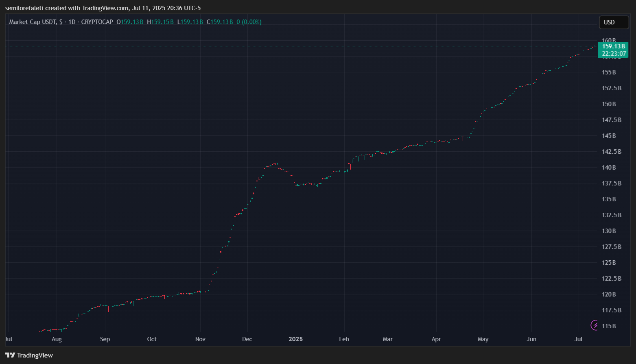Click the 130B price axis label

609,231
